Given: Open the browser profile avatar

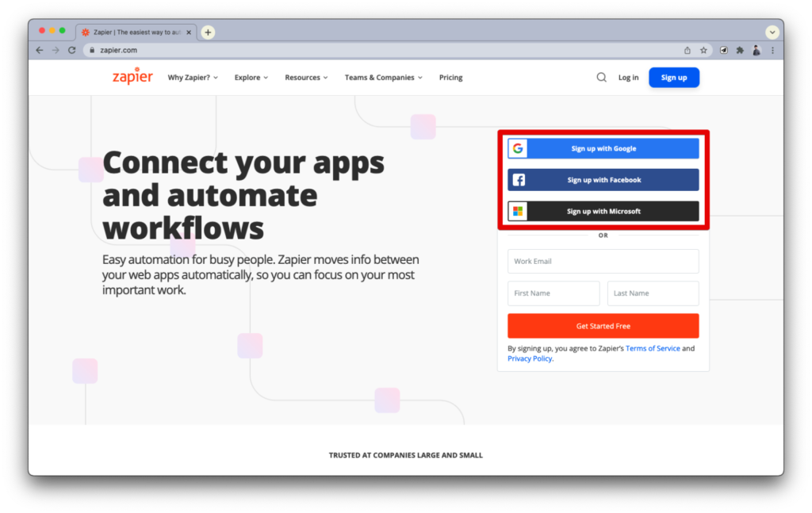Looking at the screenshot, I should (x=756, y=50).
